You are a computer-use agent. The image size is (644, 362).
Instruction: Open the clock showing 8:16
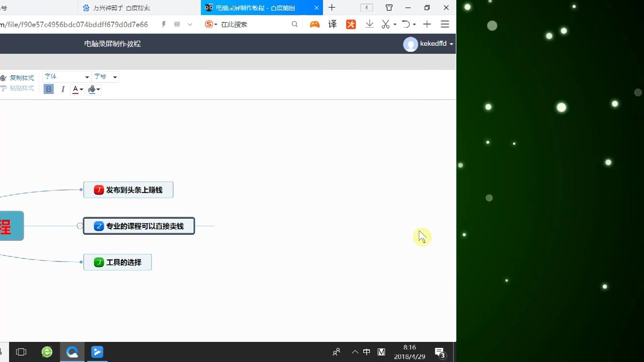(x=410, y=352)
